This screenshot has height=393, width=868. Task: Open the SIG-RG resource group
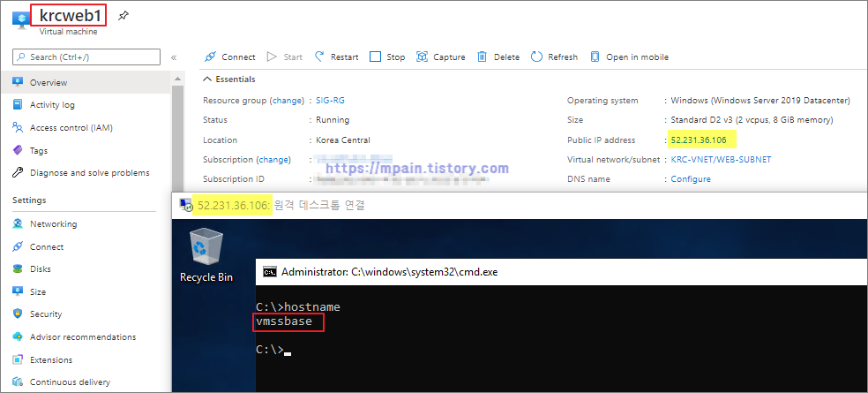(x=331, y=101)
